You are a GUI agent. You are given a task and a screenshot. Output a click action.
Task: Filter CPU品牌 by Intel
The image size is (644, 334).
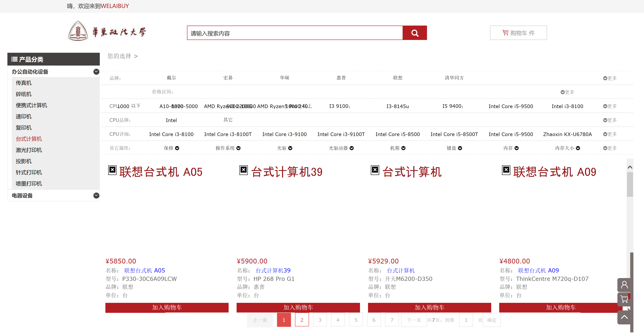171,120
